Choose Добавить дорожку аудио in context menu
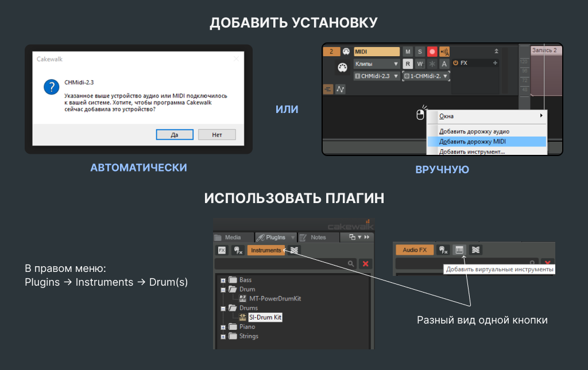 [487, 131]
